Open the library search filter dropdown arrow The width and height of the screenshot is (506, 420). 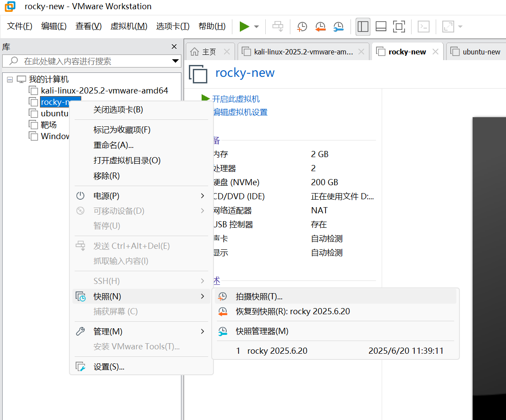[x=176, y=61]
